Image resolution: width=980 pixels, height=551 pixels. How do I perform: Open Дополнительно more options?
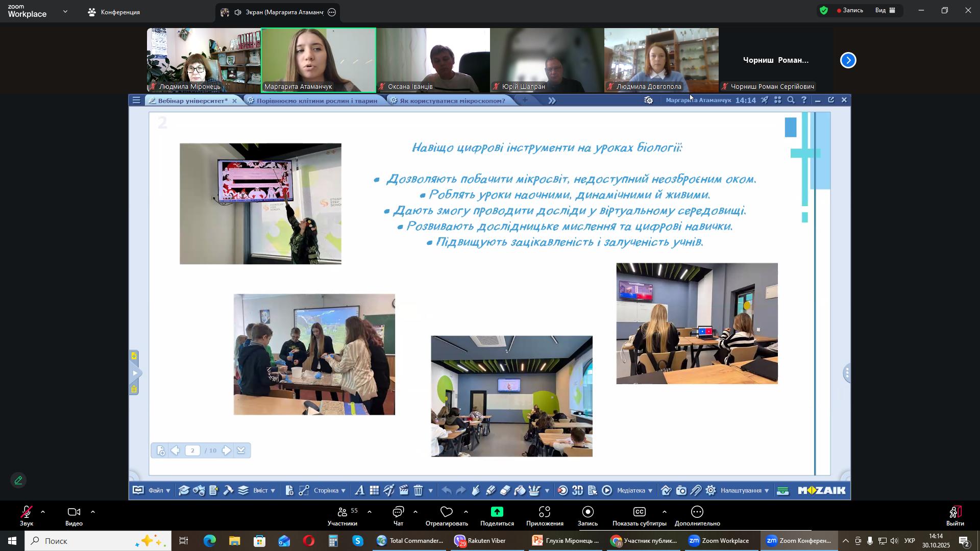click(x=697, y=515)
